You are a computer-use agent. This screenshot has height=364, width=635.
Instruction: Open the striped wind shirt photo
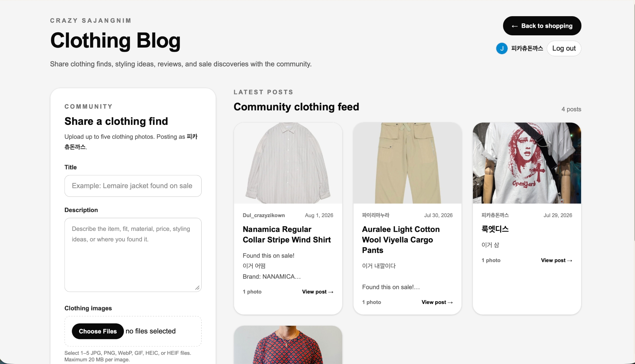coord(288,163)
